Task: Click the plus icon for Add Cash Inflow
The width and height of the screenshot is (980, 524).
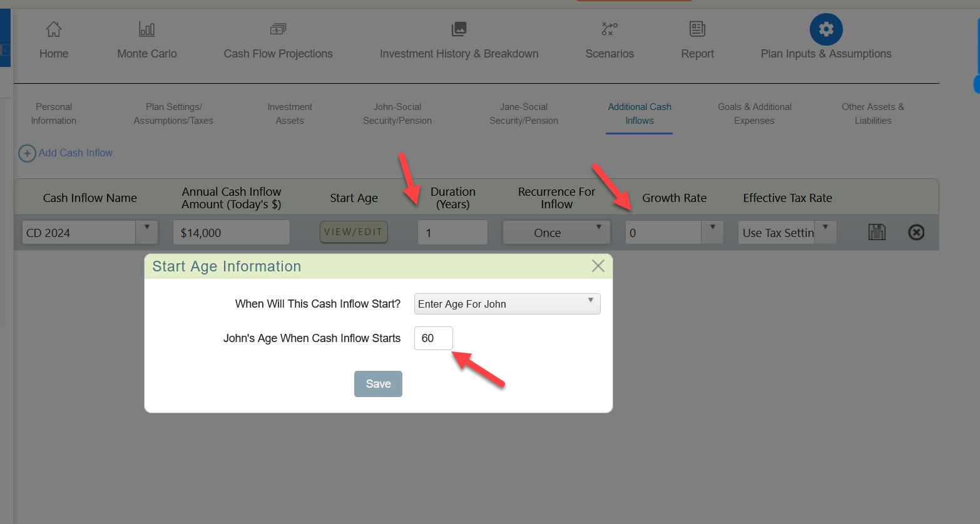Action: [27, 153]
